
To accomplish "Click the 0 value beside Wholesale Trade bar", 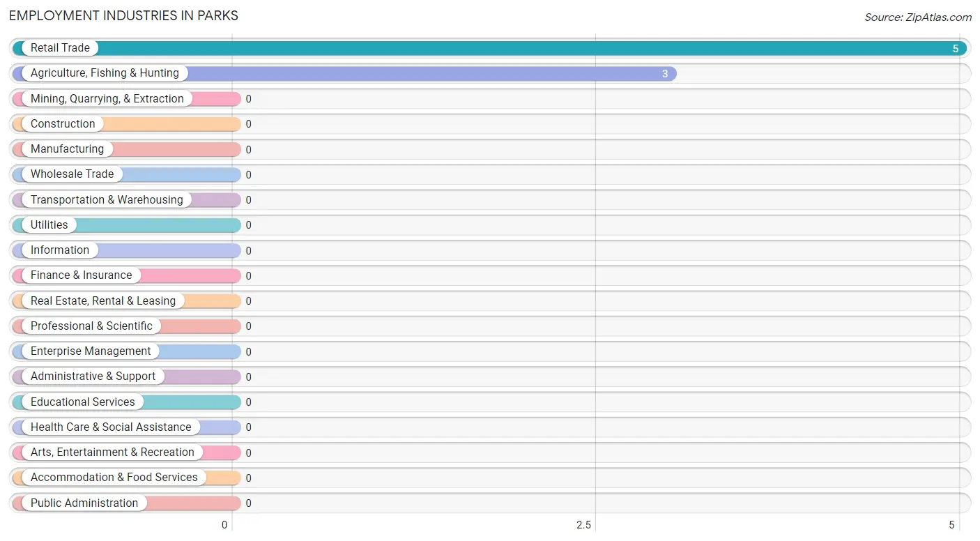I will tap(248, 175).
